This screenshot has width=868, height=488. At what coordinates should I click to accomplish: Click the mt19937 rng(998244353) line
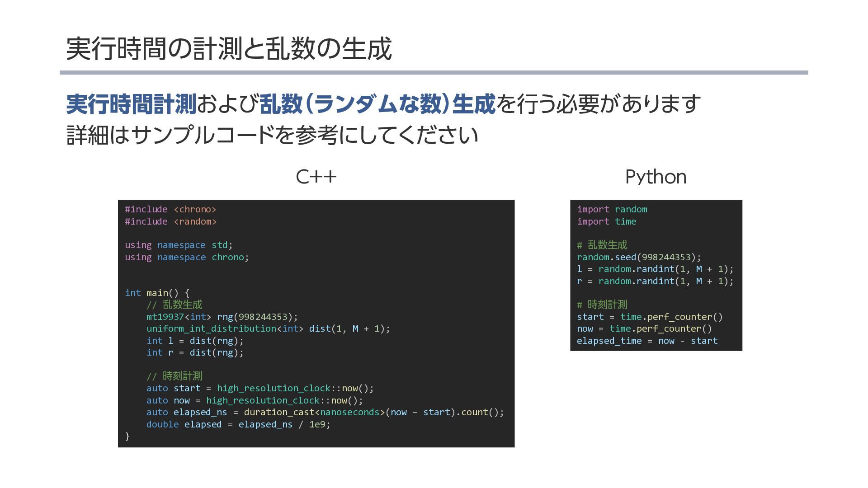pyautogui.click(x=222, y=317)
